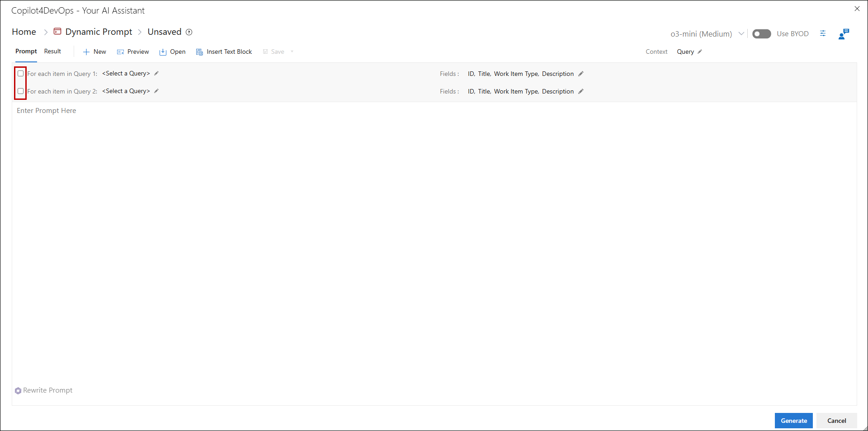The width and height of the screenshot is (868, 431).
Task: Check the Query 1 checkbox
Action: (x=21, y=74)
